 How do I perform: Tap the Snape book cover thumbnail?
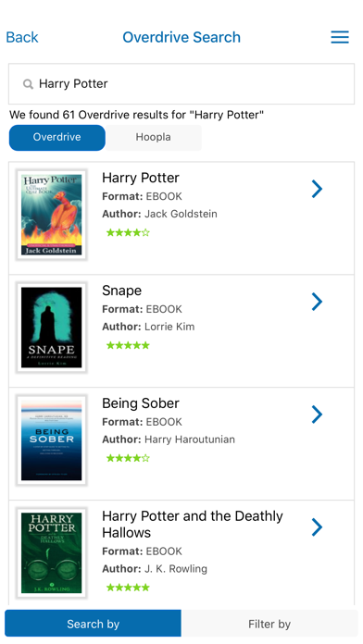coord(51,328)
